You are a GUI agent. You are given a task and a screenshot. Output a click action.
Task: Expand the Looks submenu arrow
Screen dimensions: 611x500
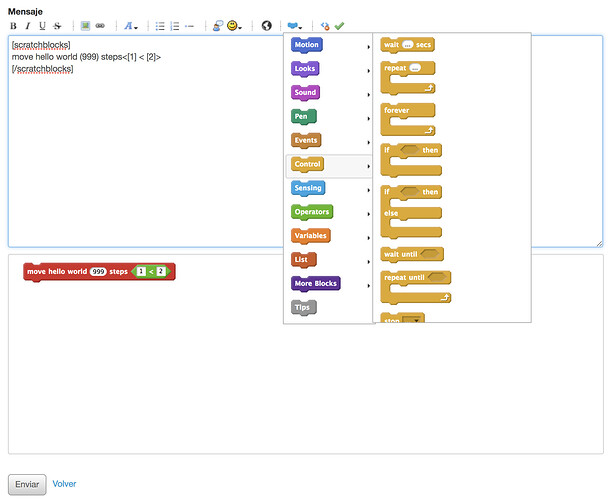368,71
